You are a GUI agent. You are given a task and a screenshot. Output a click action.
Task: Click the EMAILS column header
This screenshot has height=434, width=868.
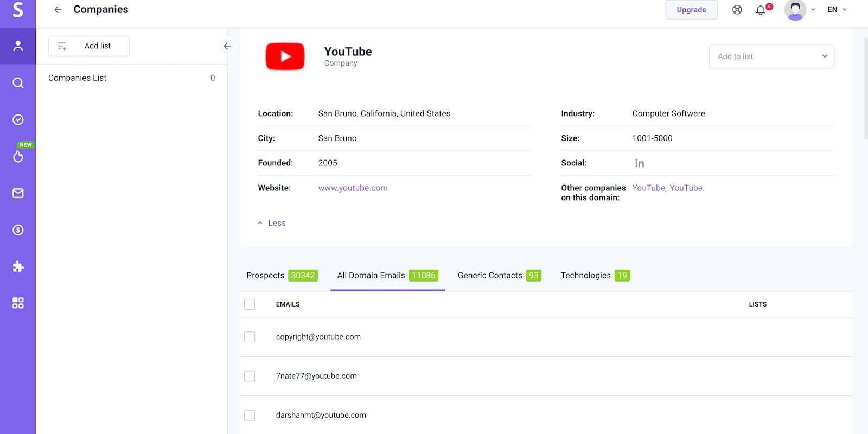tap(288, 304)
